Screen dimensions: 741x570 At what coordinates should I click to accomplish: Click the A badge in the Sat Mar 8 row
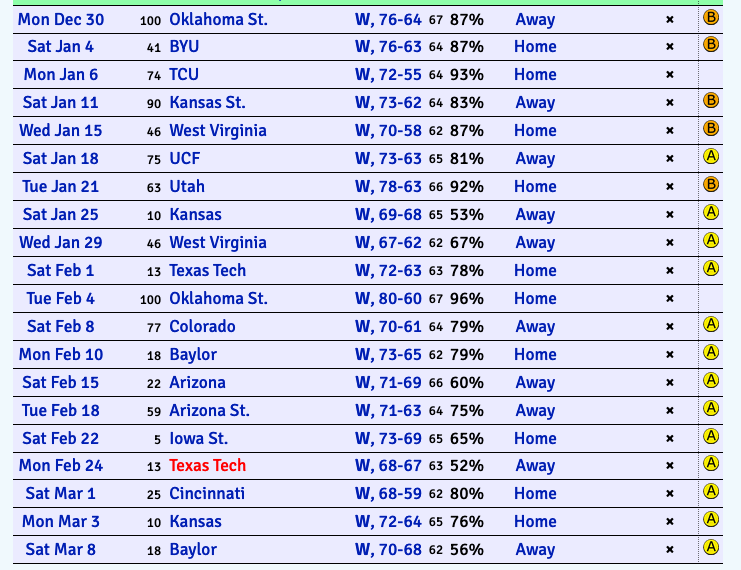click(711, 548)
